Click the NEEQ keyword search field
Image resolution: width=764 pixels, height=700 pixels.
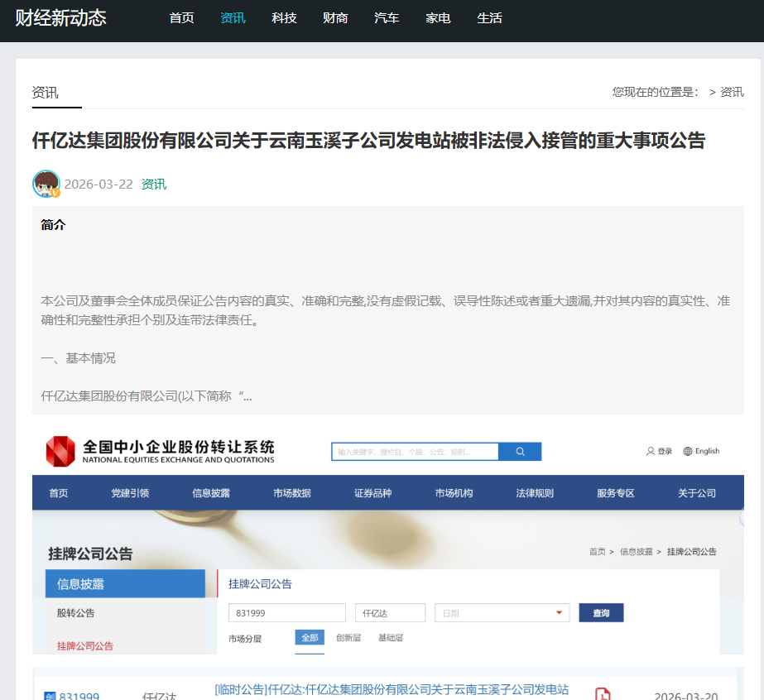pos(415,452)
